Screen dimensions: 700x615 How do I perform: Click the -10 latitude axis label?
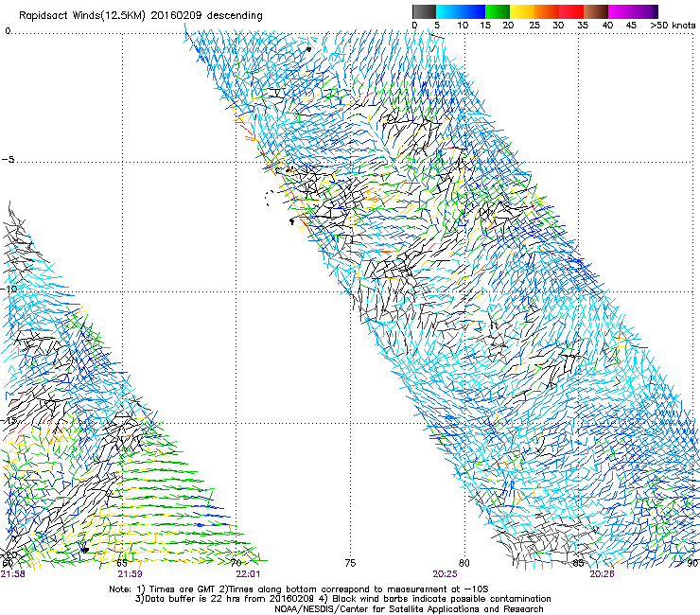pyautogui.click(x=9, y=289)
